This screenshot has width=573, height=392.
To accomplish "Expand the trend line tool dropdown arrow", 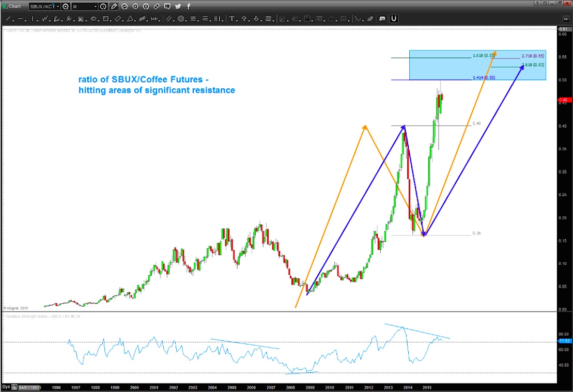I will [x=13, y=21].
